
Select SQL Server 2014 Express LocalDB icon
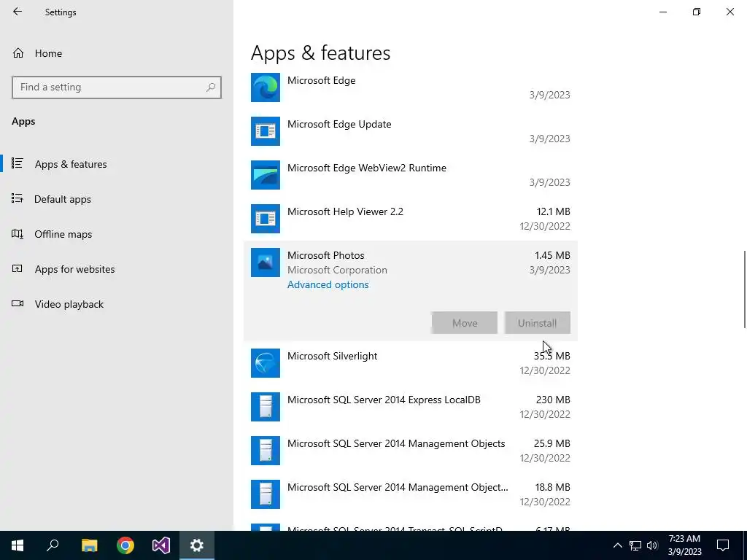266,407
